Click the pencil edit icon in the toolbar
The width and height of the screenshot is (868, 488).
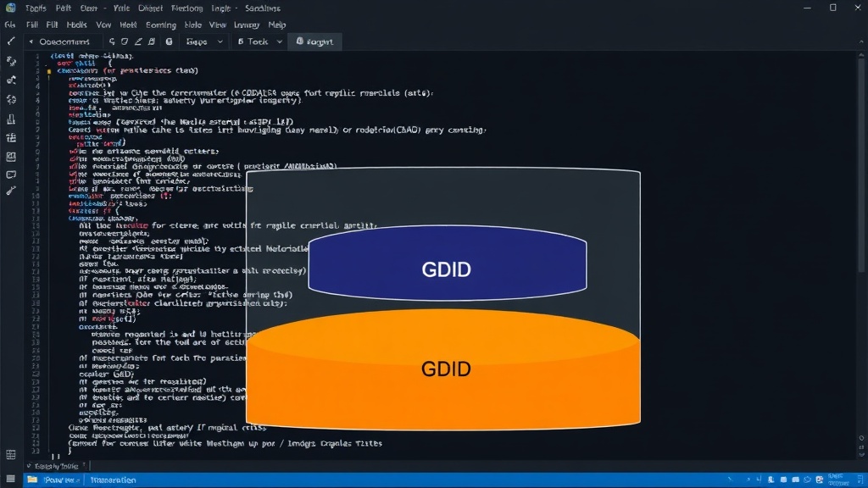(138, 42)
